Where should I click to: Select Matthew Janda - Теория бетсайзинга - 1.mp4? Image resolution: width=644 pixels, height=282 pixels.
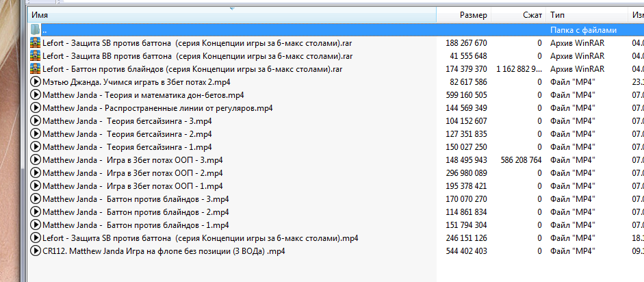click(127, 147)
